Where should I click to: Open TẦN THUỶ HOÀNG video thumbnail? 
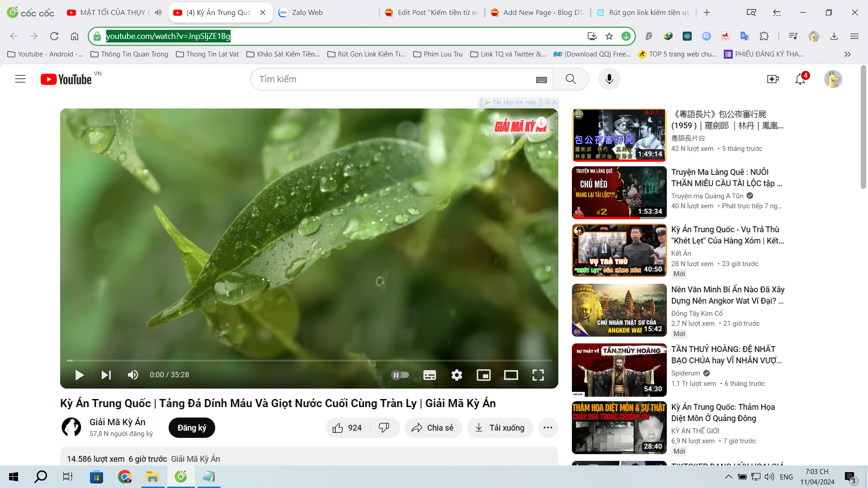click(x=619, y=370)
